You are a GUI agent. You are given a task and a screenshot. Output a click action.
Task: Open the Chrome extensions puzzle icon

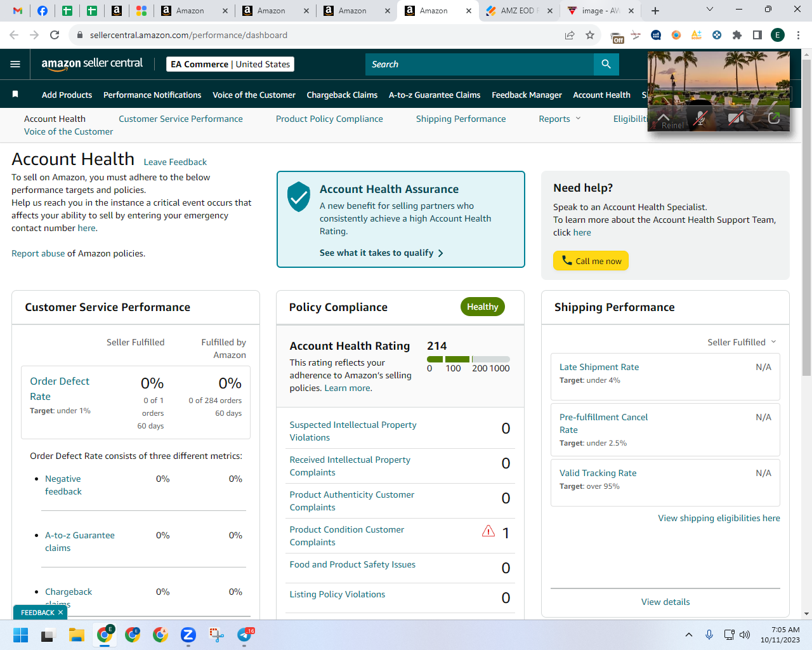737,35
